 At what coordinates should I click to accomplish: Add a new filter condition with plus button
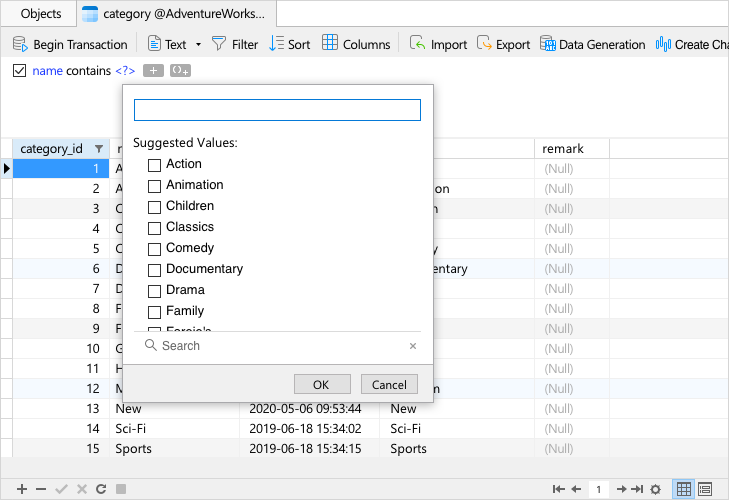pyautogui.click(x=153, y=71)
